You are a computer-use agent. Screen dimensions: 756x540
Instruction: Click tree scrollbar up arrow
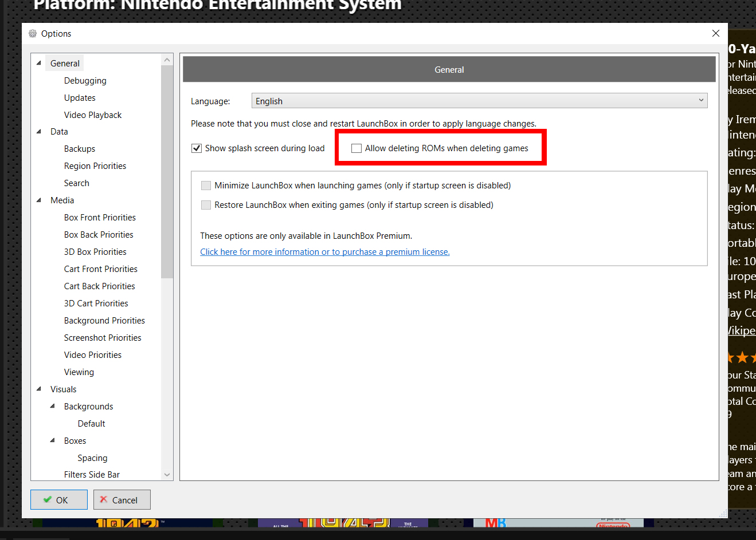[x=167, y=60]
